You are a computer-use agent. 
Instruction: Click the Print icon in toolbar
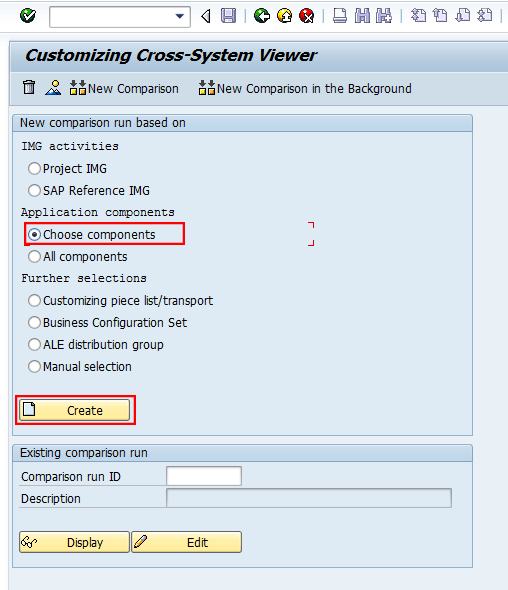(340, 16)
